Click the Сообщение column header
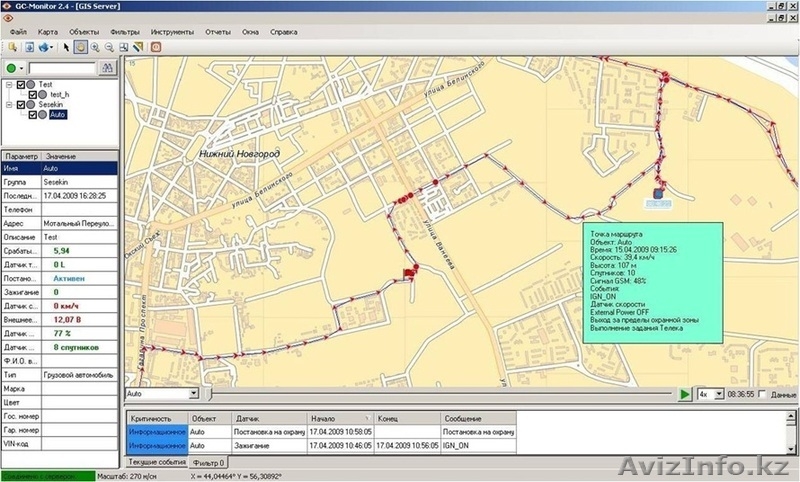This screenshot has height=482, width=800. [x=479, y=418]
